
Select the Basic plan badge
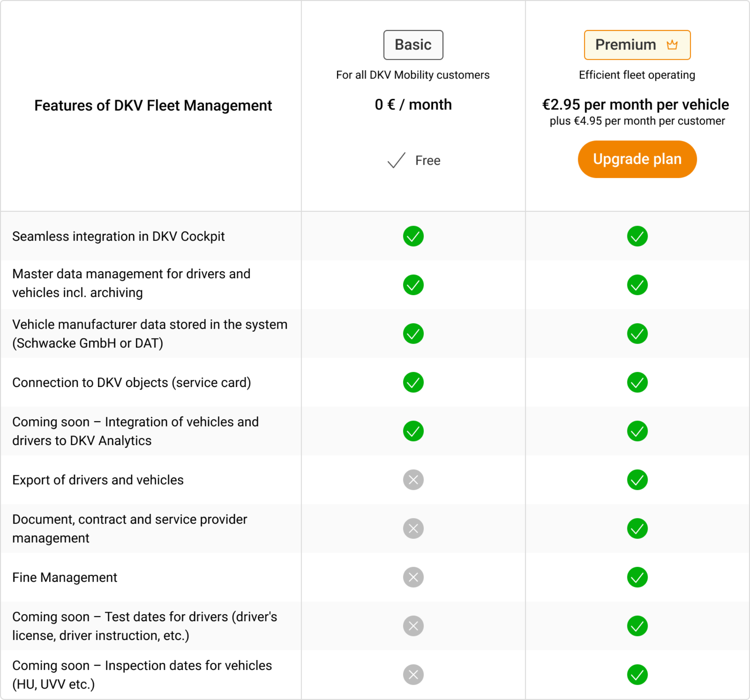click(413, 45)
